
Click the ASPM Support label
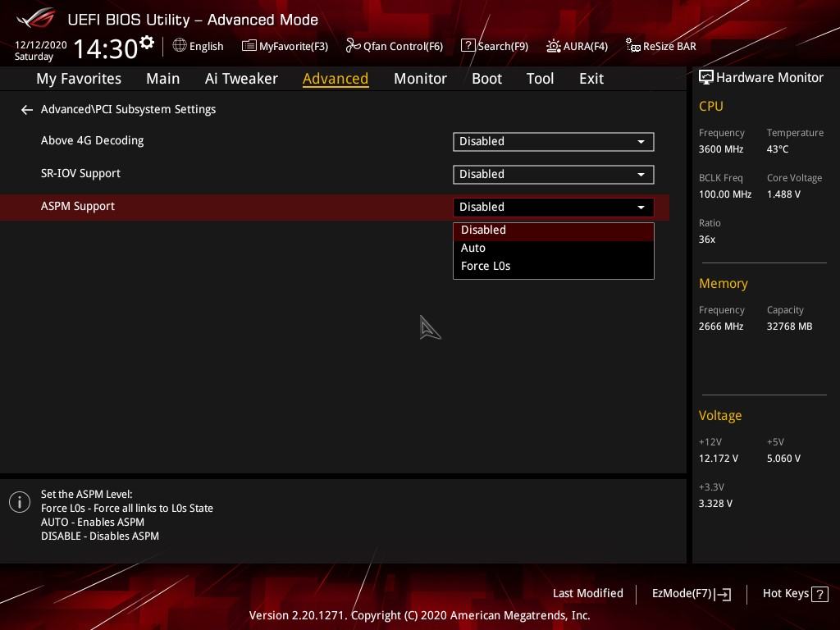78,206
